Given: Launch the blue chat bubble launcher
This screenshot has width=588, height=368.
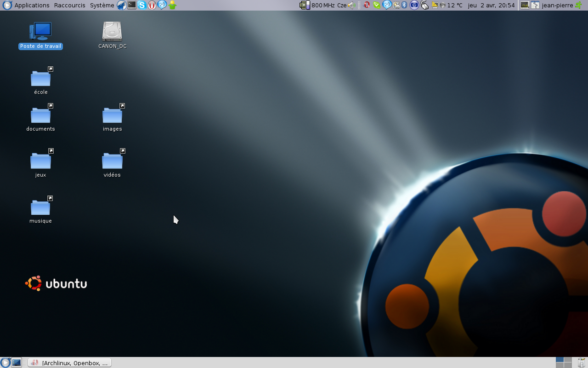Looking at the screenshot, I should (162, 5).
